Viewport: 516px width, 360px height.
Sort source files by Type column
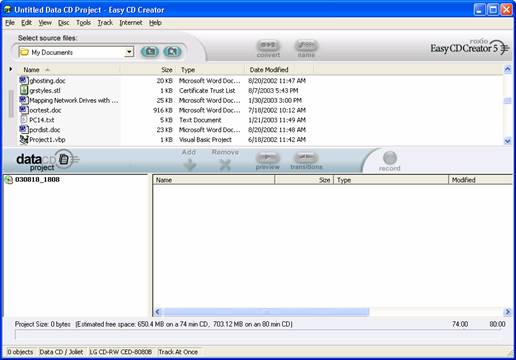(x=210, y=70)
